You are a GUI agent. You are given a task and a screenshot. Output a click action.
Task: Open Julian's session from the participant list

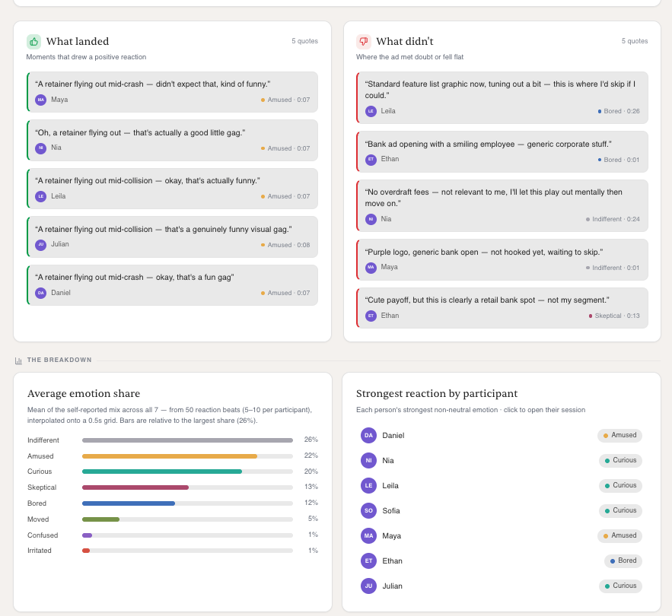pos(502,586)
